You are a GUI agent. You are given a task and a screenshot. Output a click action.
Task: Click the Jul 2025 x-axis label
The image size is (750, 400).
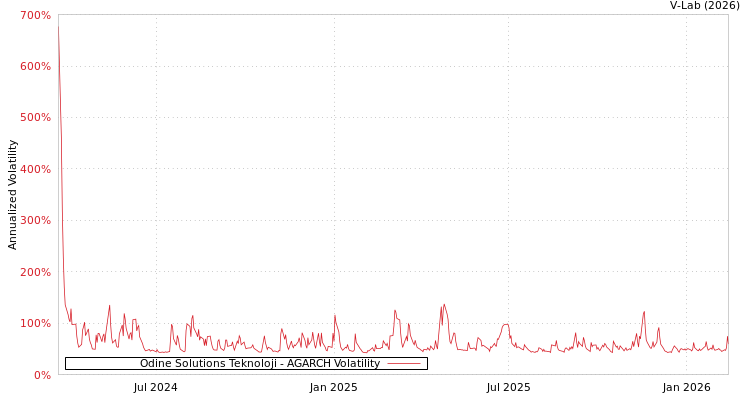point(508,388)
